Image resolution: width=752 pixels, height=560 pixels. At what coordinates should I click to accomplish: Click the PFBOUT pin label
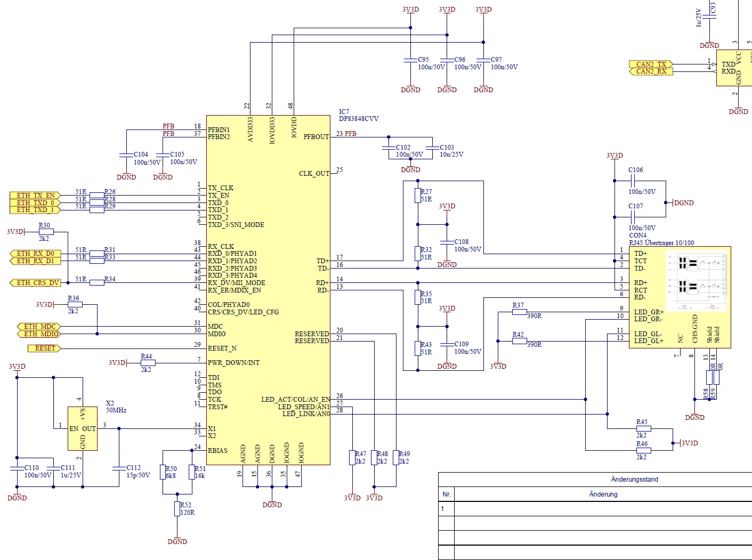316,137
